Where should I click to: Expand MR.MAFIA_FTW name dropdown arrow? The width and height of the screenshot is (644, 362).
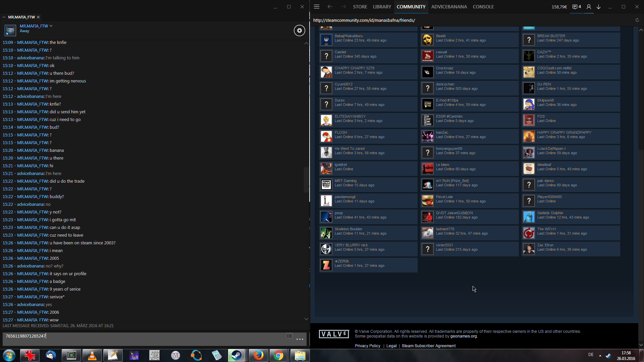[x=51, y=26]
